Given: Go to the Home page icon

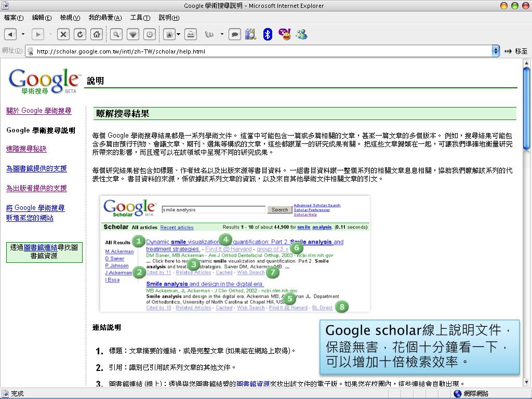Looking at the screenshot, I should [x=97, y=34].
